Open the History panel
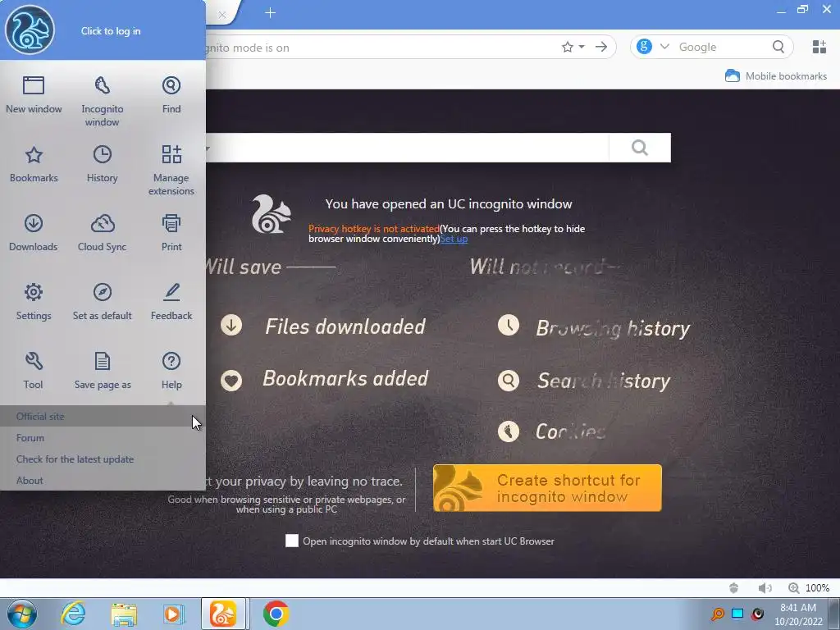 tap(103, 164)
